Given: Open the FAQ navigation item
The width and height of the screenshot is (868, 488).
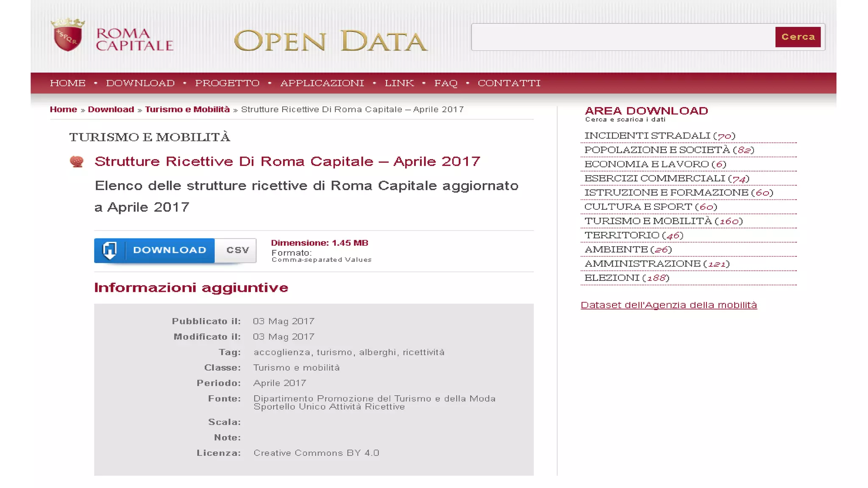Looking at the screenshot, I should click(x=445, y=83).
